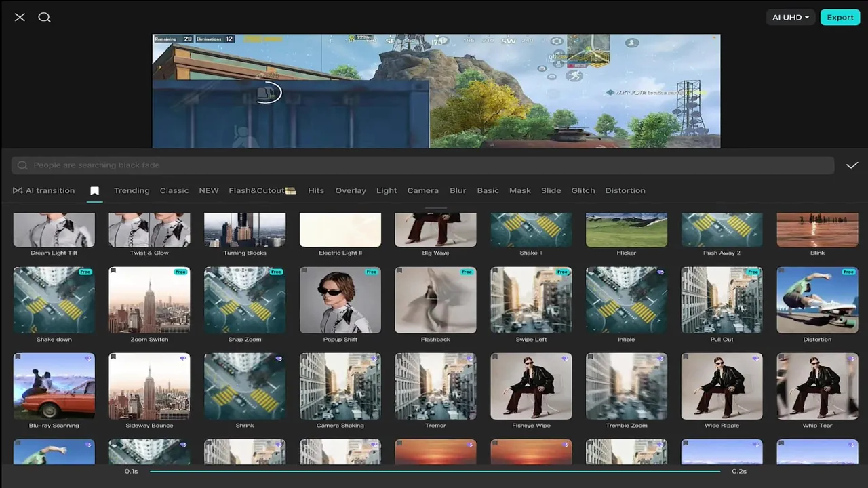Open the AI transition tab
868x488 pixels.
[43, 190]
